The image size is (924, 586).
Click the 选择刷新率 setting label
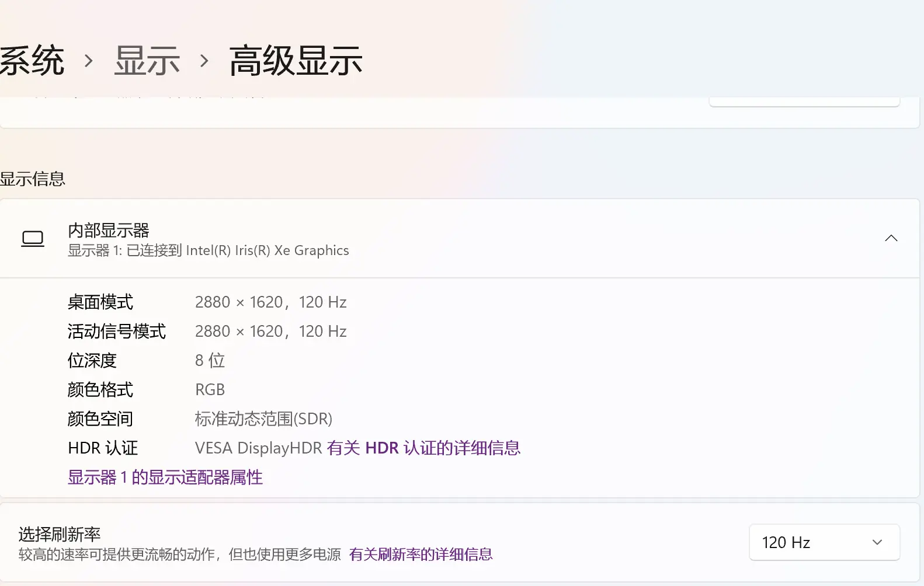(60, 534)
